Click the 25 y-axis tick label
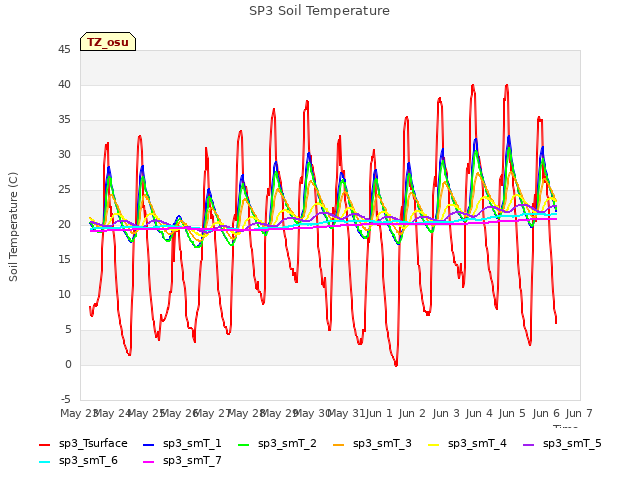The image size is (640, 480). [x=64, y=190]
